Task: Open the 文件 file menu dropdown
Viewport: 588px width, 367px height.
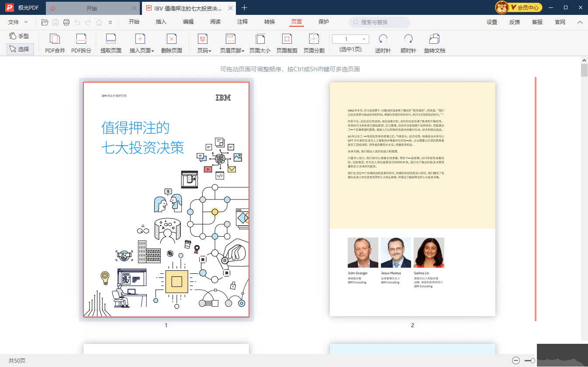Action: click(x=18, y=22)
